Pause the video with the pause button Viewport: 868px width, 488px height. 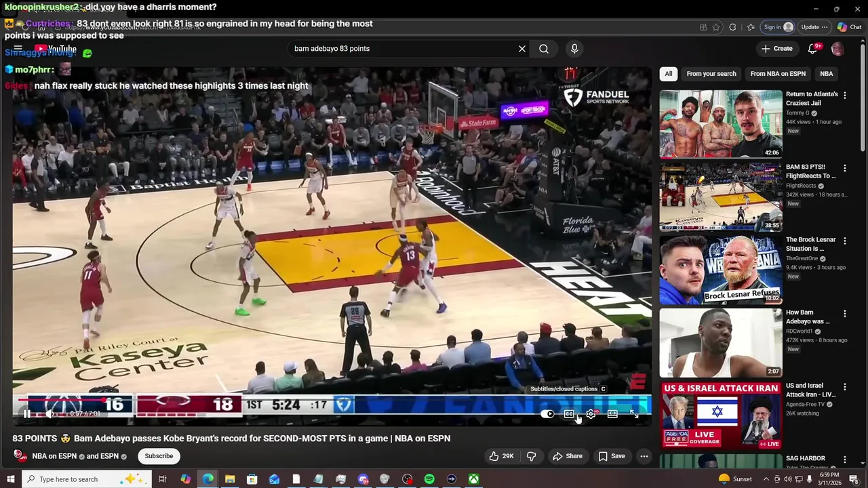coord(26,414)
